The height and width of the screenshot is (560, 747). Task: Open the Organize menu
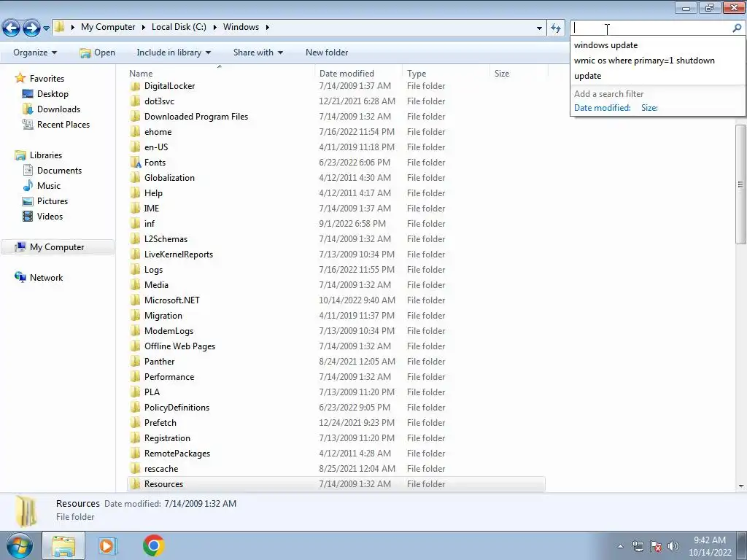click(x=35, y=52)
